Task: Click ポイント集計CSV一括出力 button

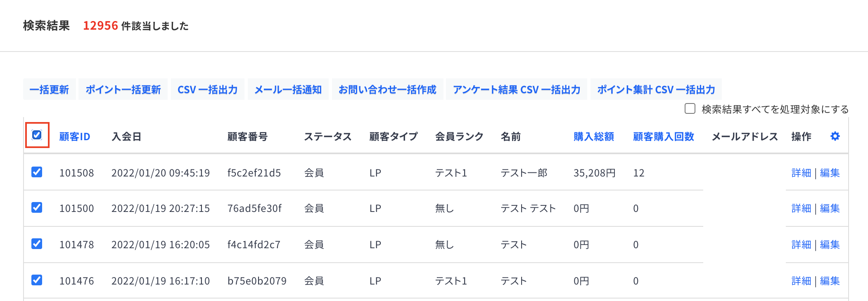Action: coord(656,89)
